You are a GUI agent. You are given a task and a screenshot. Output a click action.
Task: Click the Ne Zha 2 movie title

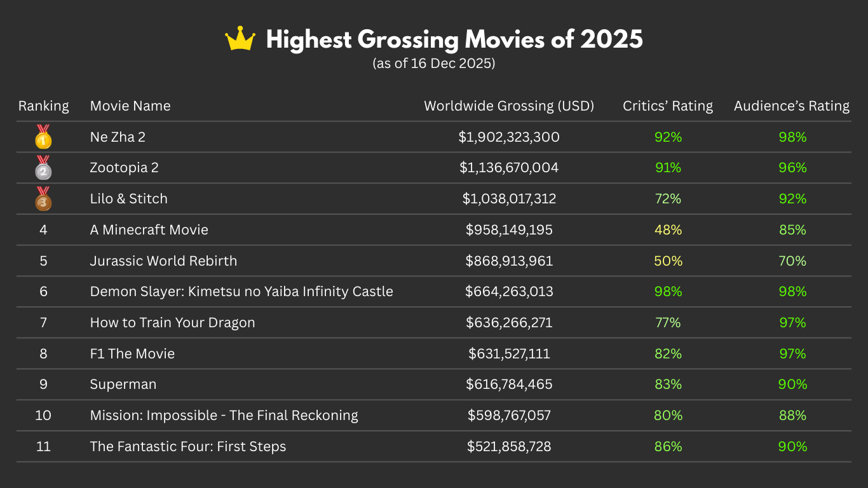click(118, 137)
